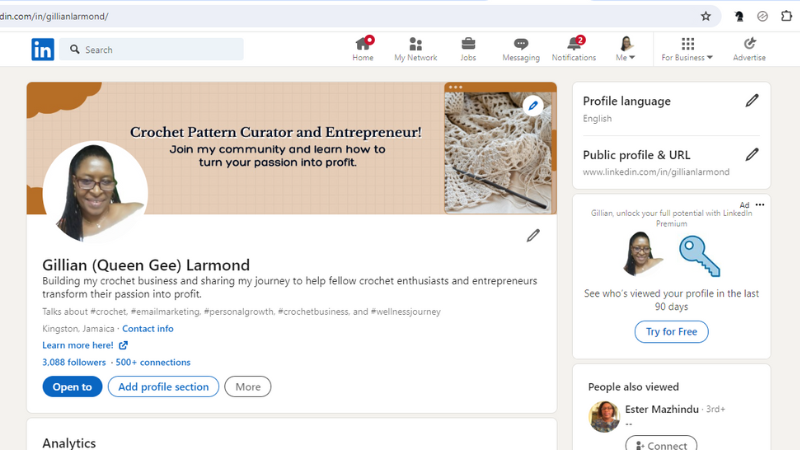Click the address bar URL
The width and height of the screenshot is (800, 450).
click(54, 16)
